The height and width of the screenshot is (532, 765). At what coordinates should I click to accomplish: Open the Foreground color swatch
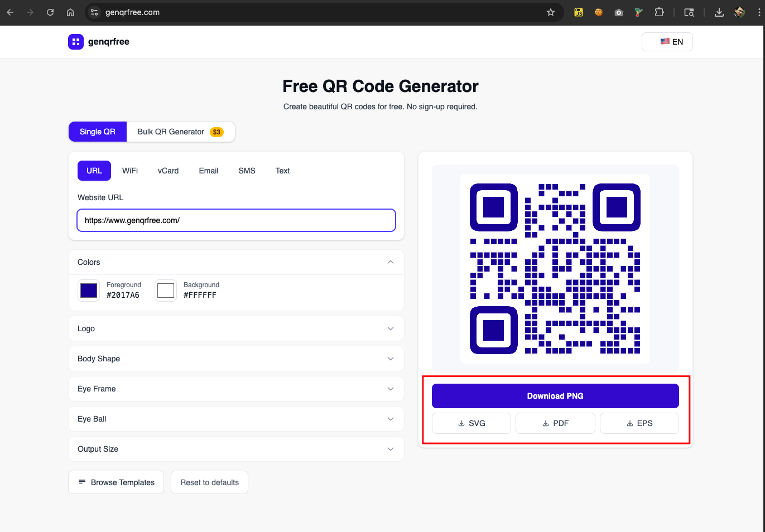[89, 291]
